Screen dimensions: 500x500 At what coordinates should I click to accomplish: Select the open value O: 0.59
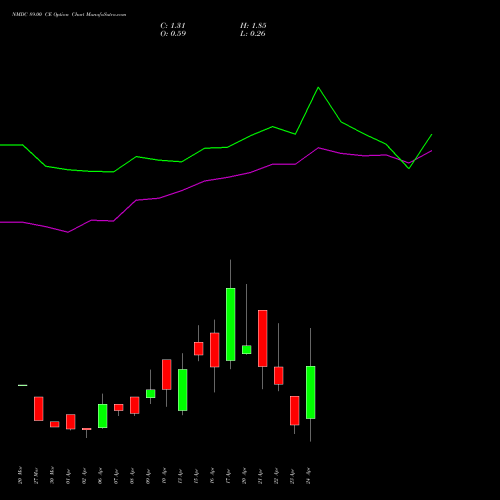[x=173, y=34]
